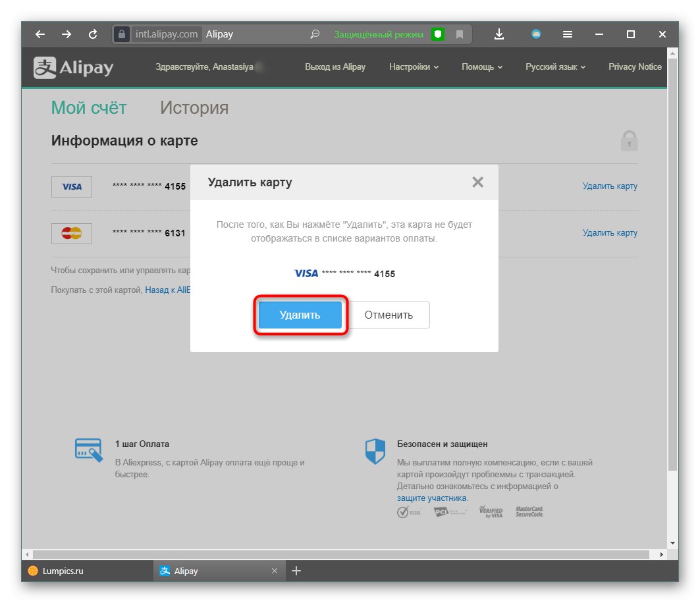Click the grey lock icon near card information
700x603 pixels.
point(629,141)
